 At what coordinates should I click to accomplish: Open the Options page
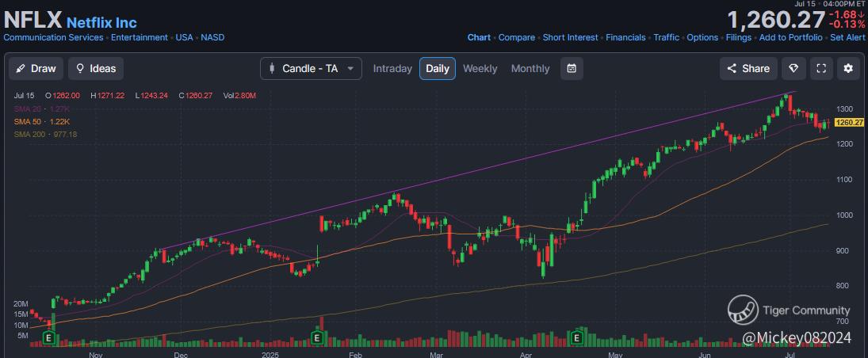702,38
